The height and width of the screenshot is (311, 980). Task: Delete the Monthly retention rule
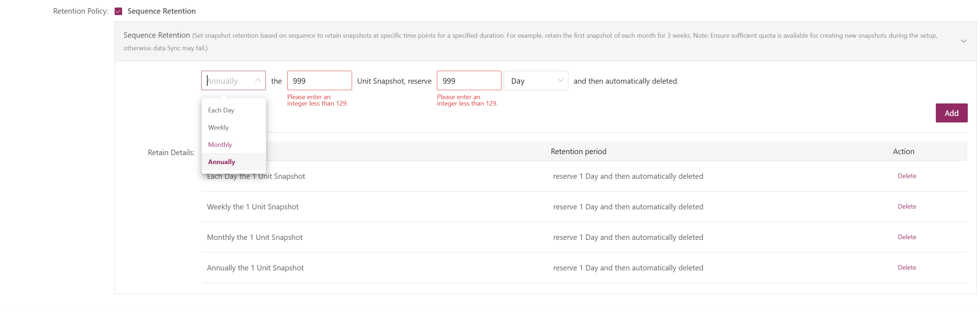point(907,237)
